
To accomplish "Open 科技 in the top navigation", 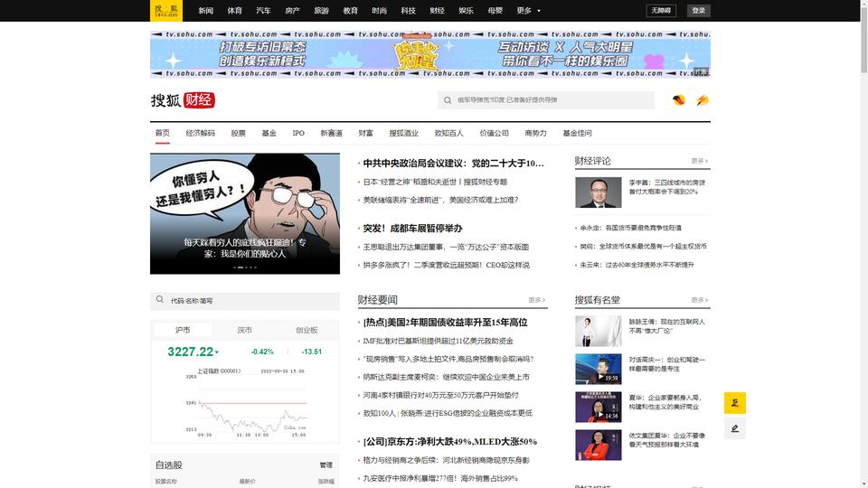I will click(408, 11).
